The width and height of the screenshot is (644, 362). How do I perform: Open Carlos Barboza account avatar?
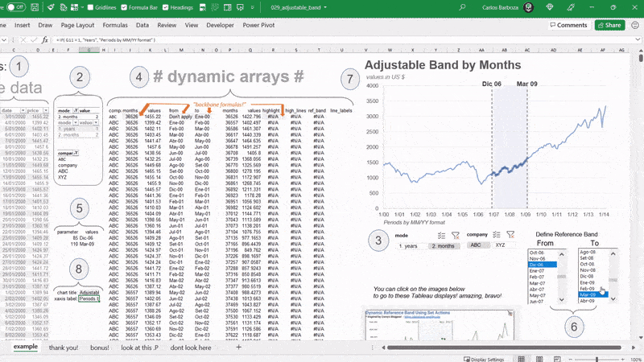pos(529,7)
